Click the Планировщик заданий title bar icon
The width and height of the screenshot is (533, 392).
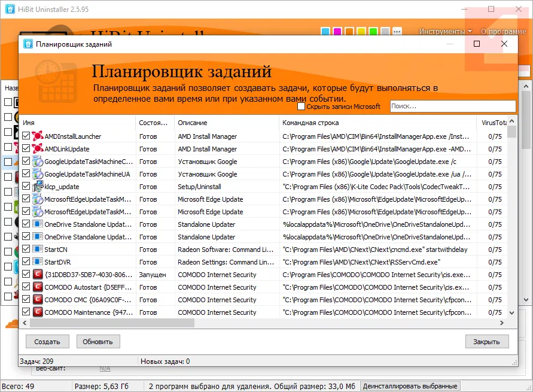(28, 44)
